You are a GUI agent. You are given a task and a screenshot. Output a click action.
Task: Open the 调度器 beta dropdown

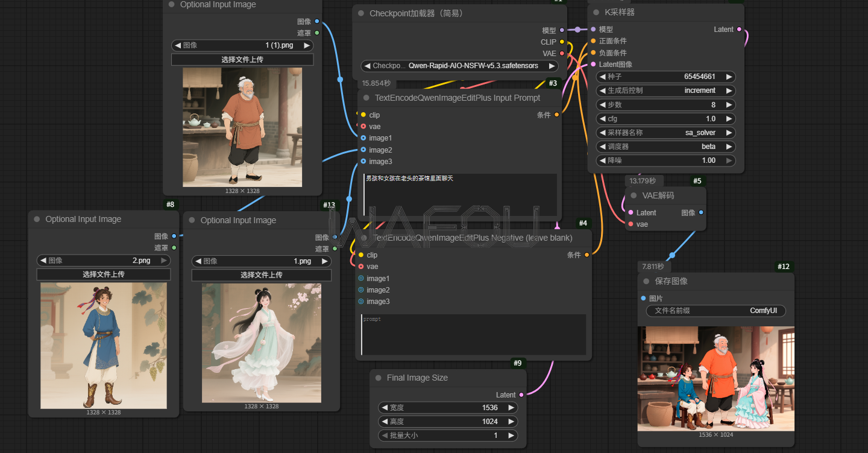coord(665,147)
